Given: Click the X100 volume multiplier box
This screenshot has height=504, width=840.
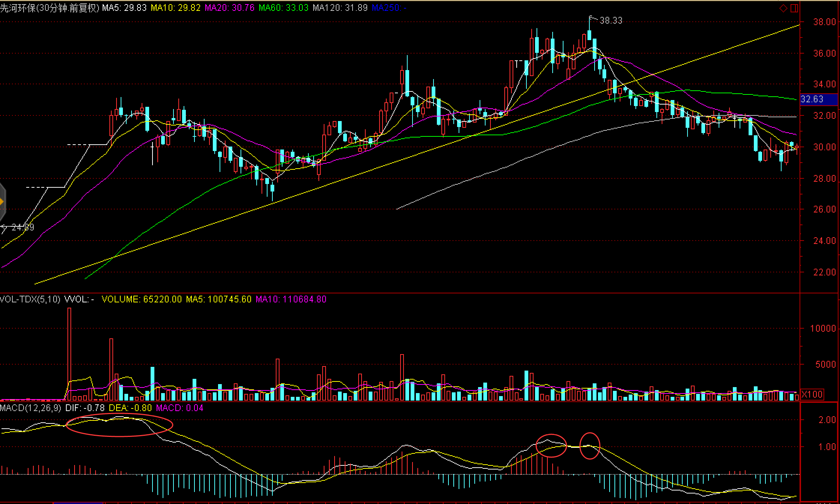Looking at the screenshot, I should point(812,395).
